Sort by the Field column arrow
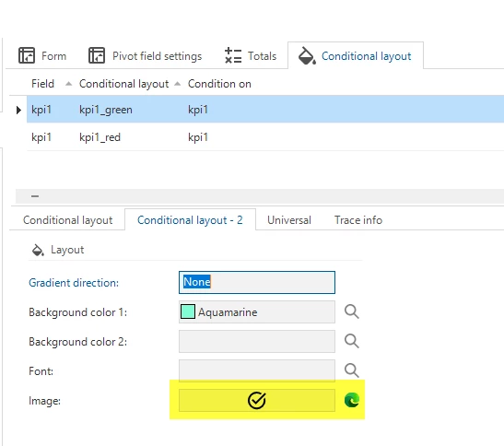The height and width of the screenshot is (446, 504). [68, 84]
